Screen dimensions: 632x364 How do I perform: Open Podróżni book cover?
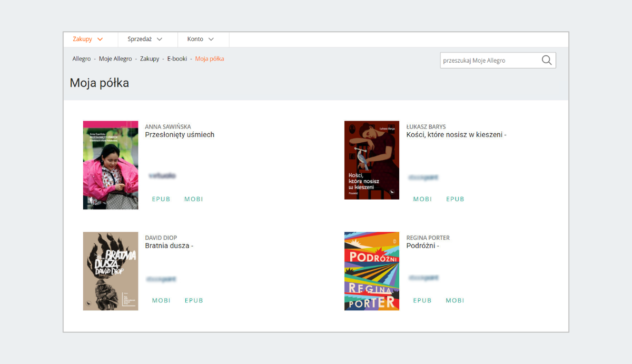click(x=372, y=271)
